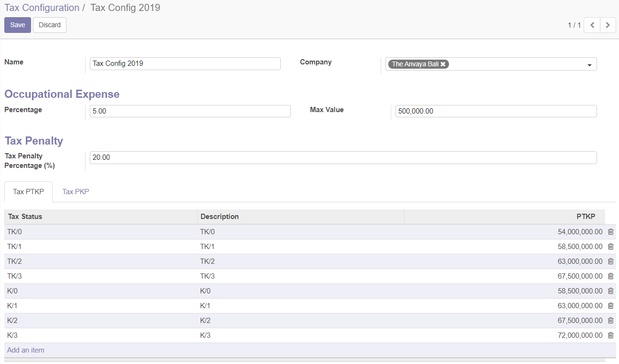Click PTKP value 54,000,000.00
Screen dimensions: 619x364
pos(580,232)
